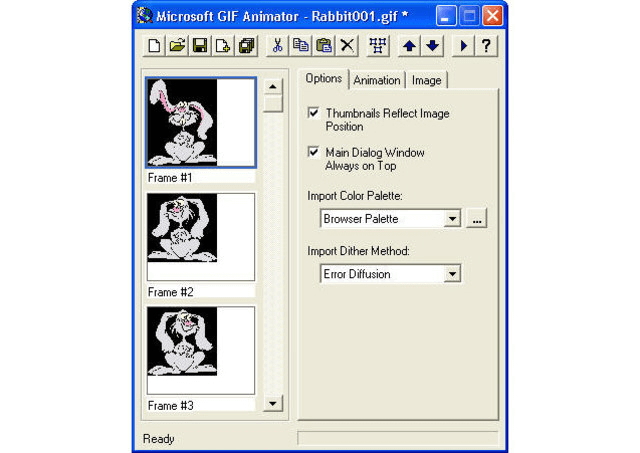This screenshot has height=453, width=640.
Task: Click the Insert frame icon
Action: pyautogui.click(x=223, y=45)
